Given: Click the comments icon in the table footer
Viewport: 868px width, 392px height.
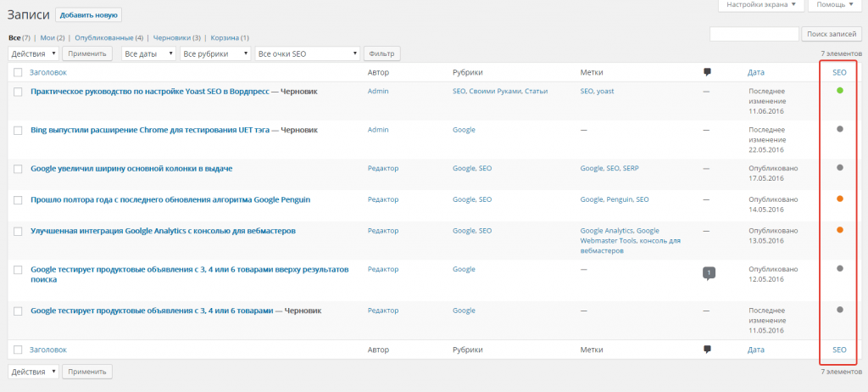Looking at the screenshot, I should pyautogui.click(x=707, y=350).
